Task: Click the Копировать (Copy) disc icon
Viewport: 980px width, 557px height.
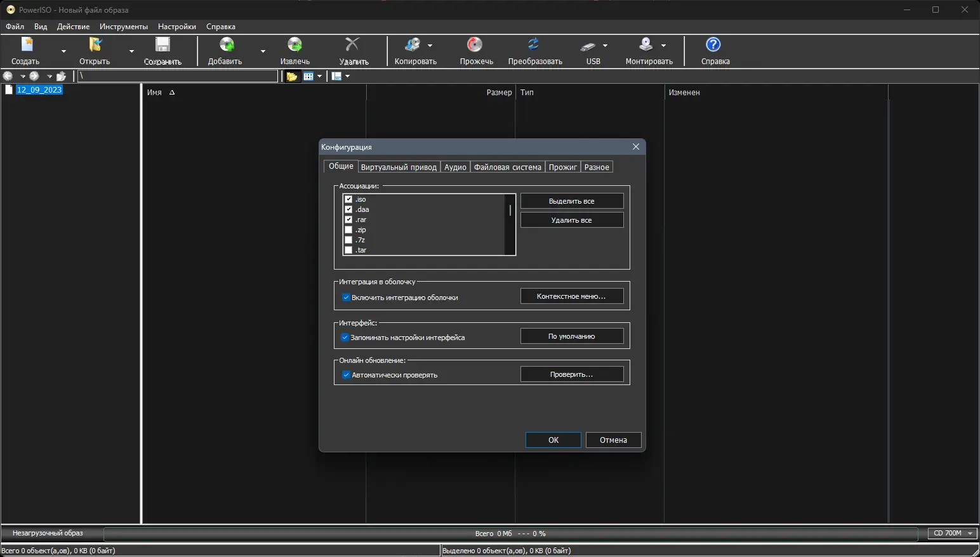Action: click(x=413, y=44)
